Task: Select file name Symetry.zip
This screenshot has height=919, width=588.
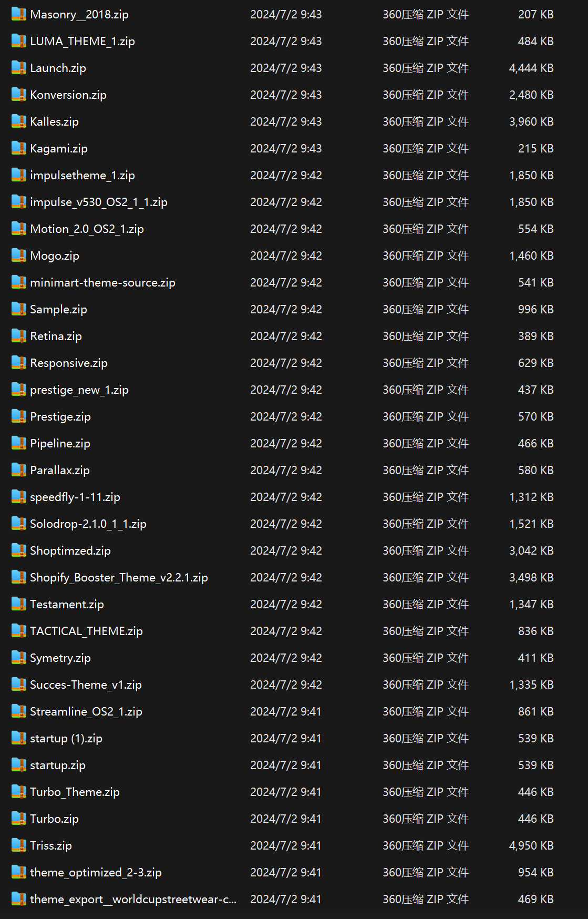Action: [60, 658]
